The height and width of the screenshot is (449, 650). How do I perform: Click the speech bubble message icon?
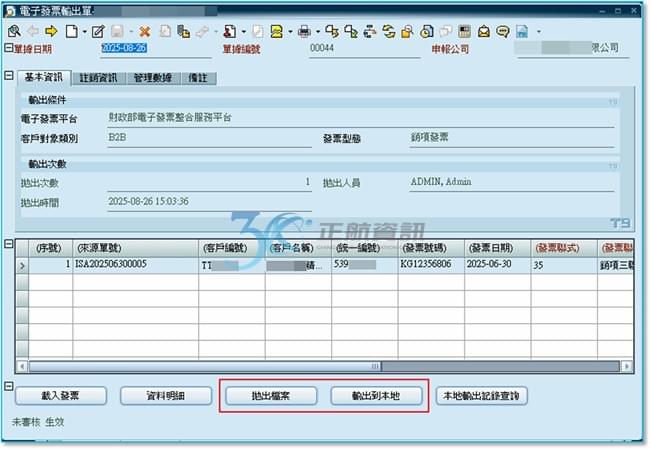[503, 31]
